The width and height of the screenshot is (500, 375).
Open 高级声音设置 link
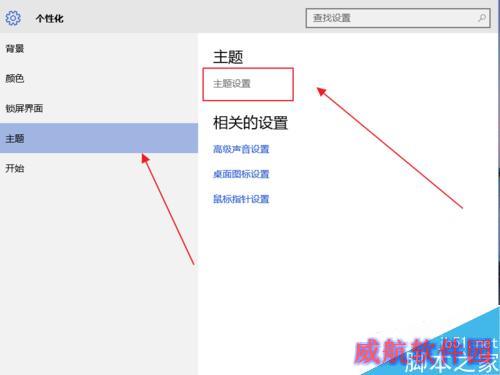coord(241,149)
